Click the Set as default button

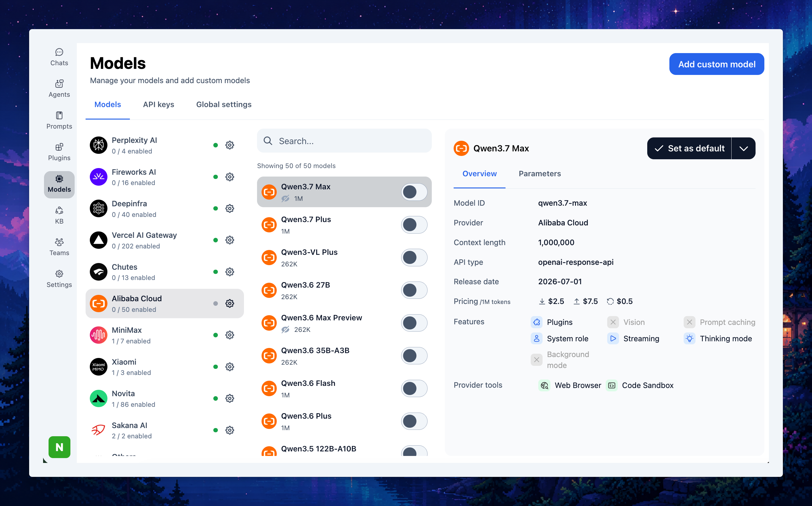(689, 148)
